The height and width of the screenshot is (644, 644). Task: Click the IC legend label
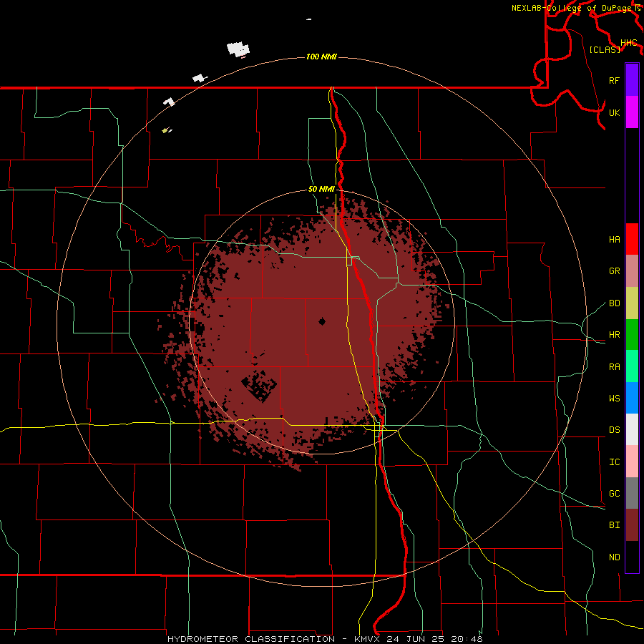(x=614, y=462)
